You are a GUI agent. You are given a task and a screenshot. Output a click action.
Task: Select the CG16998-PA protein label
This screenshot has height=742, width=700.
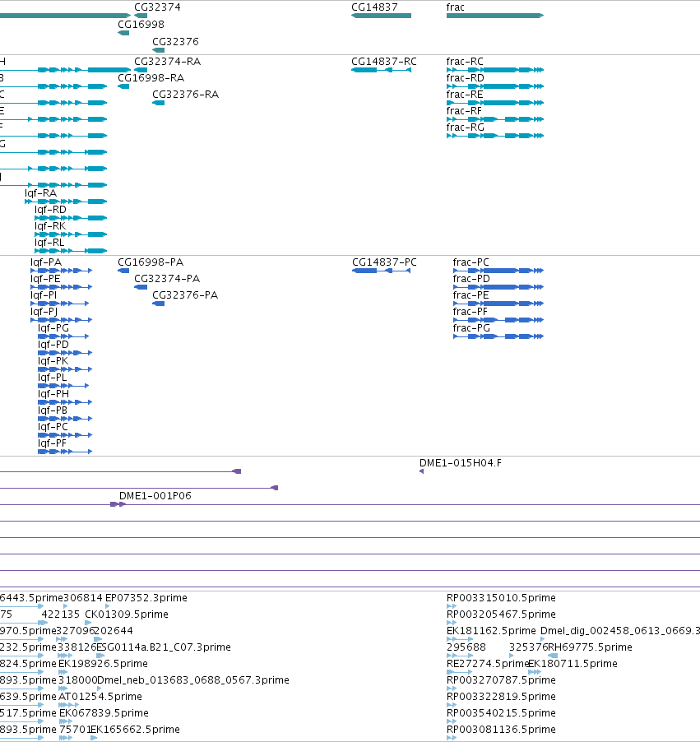[151, 262]
